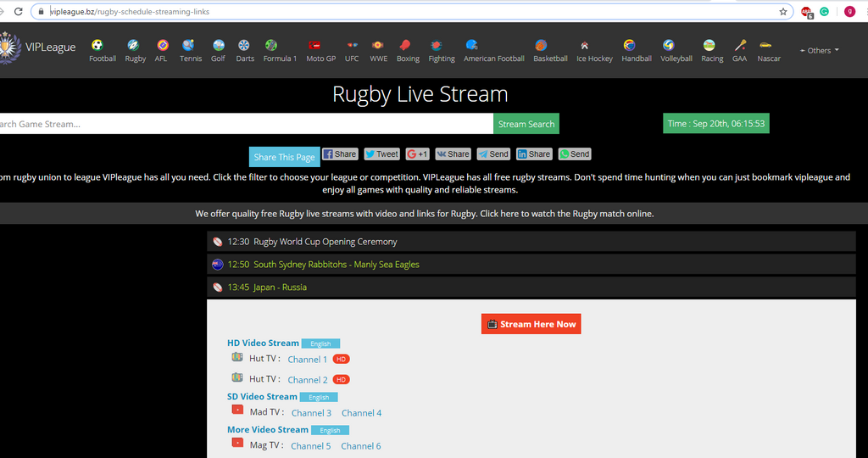The width and height of the screenshot is (868, 458).
Task: Click Share This Page button
Action: 284,157
